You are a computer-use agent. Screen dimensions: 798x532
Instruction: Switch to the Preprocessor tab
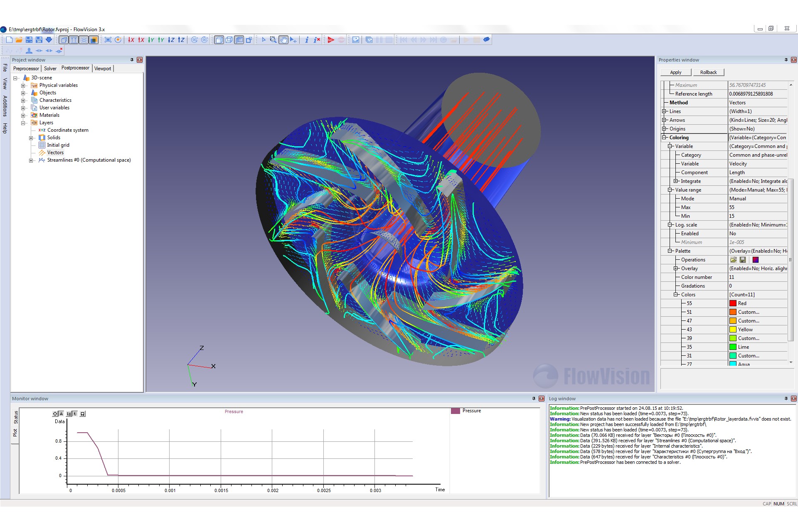tap(26, 69)
